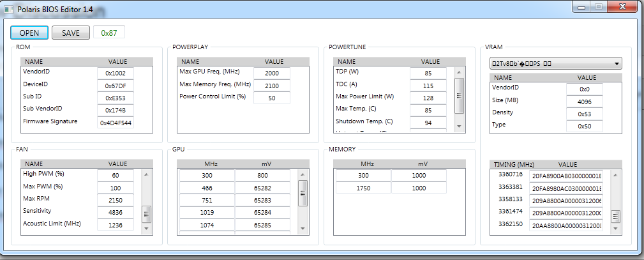This screenshot has height=260, width=644.
Task: Edit MEMORY 1750 MHz cell
Action: [x=363, y=188]
